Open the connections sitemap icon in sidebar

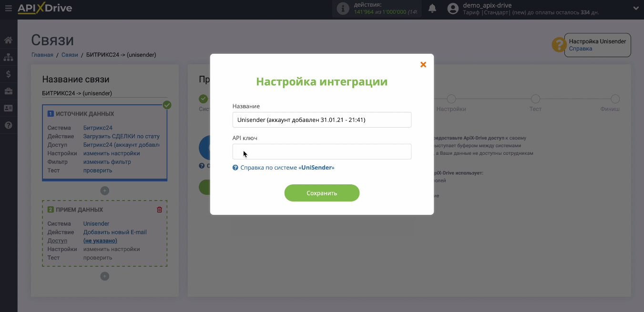click(8, 57)
